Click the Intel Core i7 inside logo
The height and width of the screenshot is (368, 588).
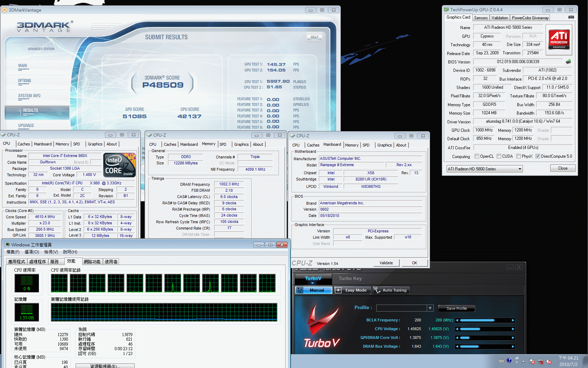pyautogui.click(x=120, y=165)
